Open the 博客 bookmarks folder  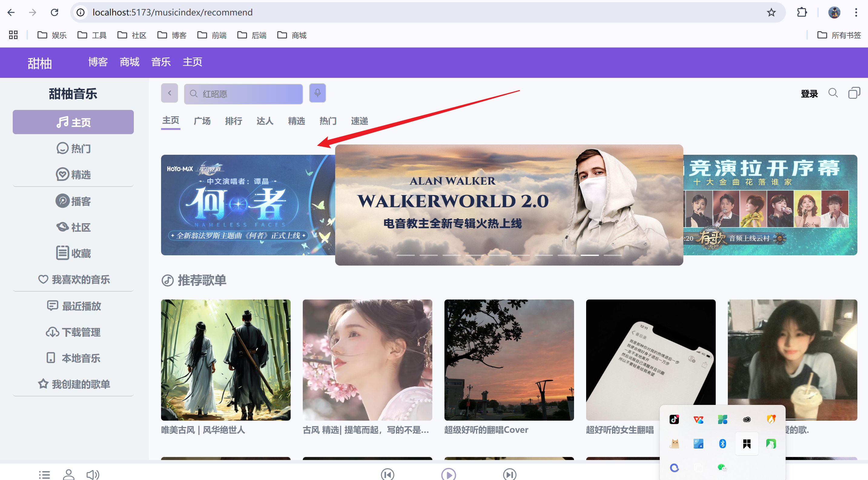[x=172, y=35]
